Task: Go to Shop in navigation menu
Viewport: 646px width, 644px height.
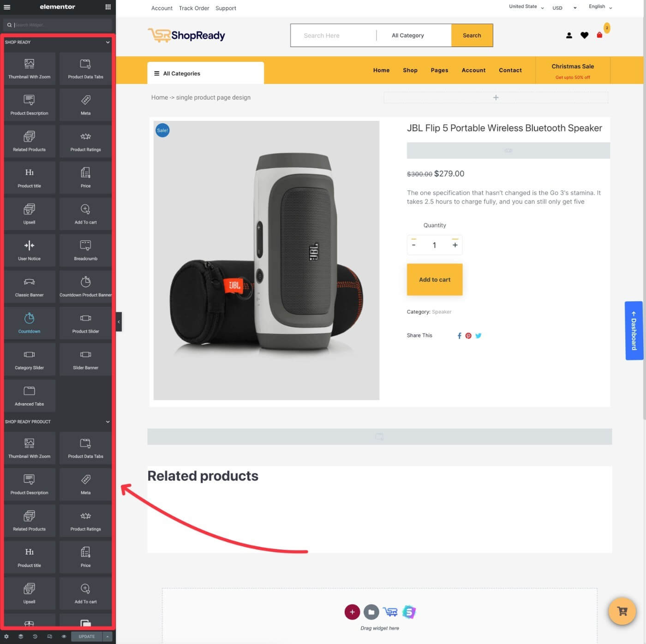Action: coord(410,71)
